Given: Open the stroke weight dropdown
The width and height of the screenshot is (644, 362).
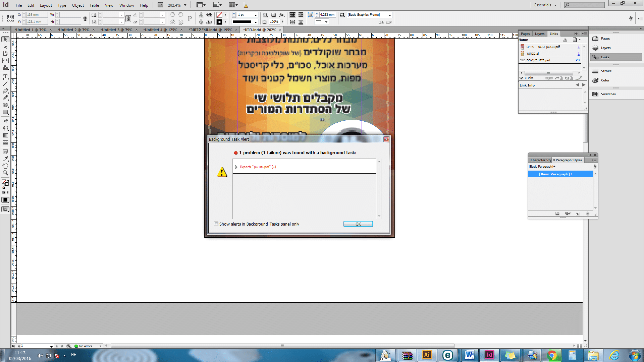Looking at the screenshot, I should point(256,15).
